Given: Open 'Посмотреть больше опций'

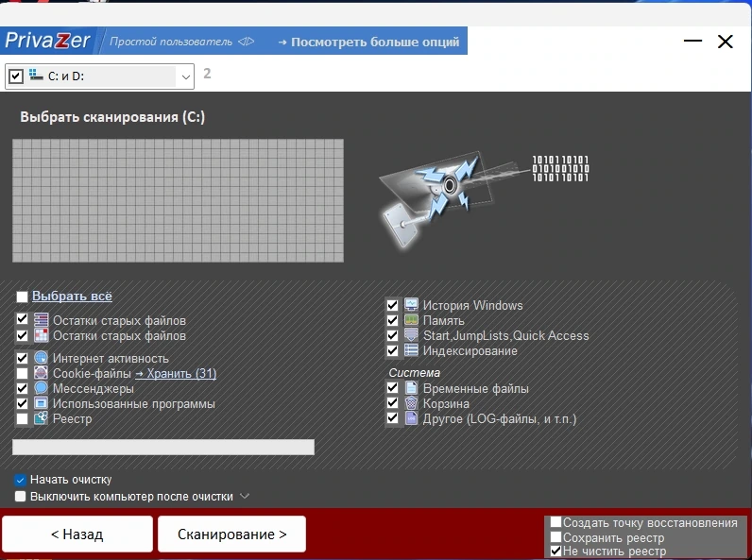Looking at the screenshot, I should (368, 42).
